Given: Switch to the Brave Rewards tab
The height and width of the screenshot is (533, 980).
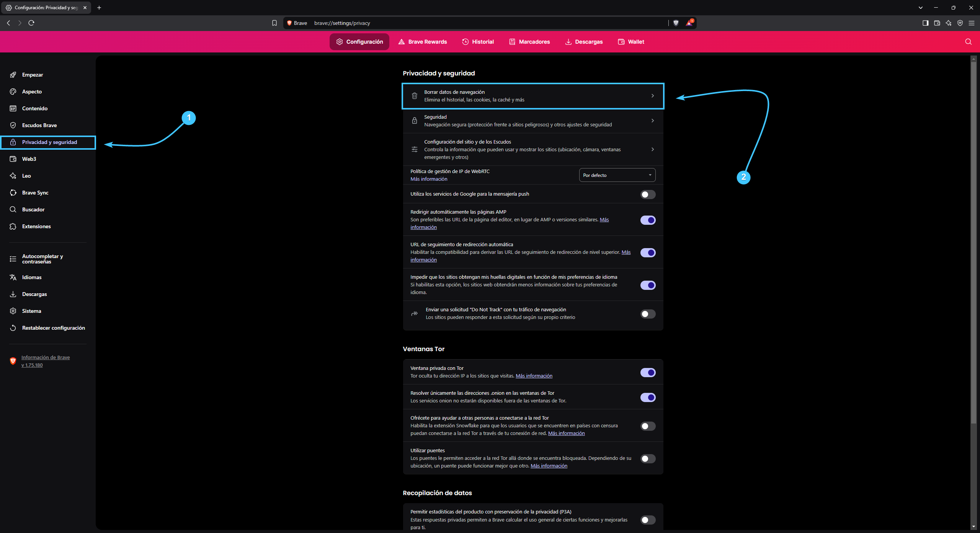Looking at the screenshot, I should [x=423, y=42].
